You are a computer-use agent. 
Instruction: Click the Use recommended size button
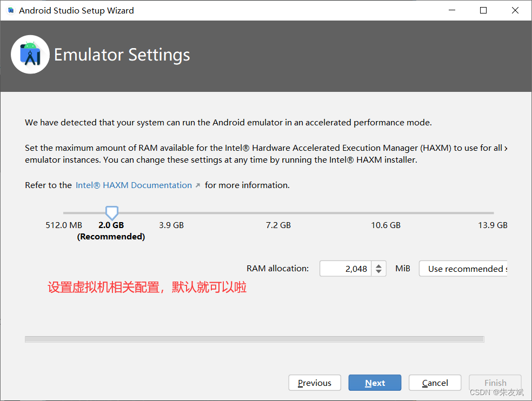(463, 269)
